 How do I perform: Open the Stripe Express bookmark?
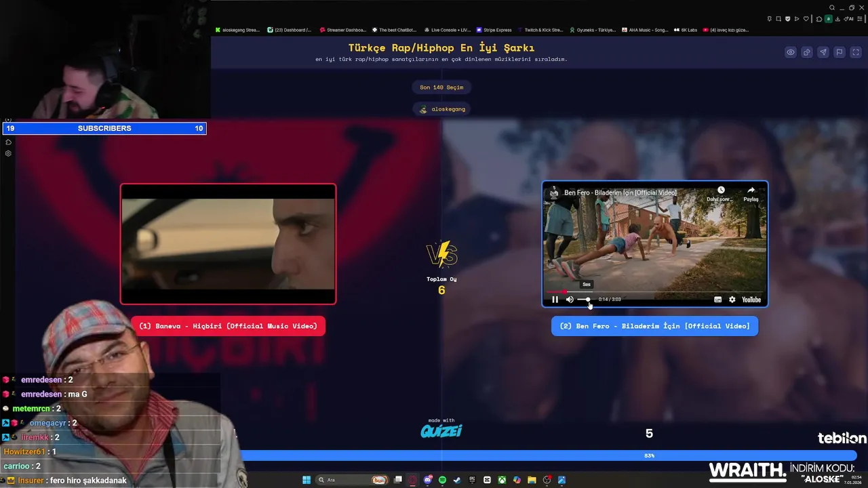(494, 30)
